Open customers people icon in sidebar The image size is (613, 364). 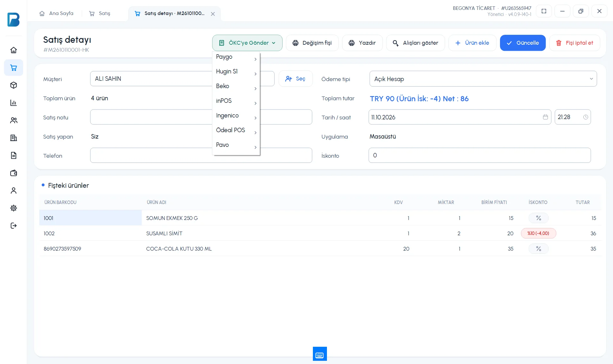[x=13, y=120]
